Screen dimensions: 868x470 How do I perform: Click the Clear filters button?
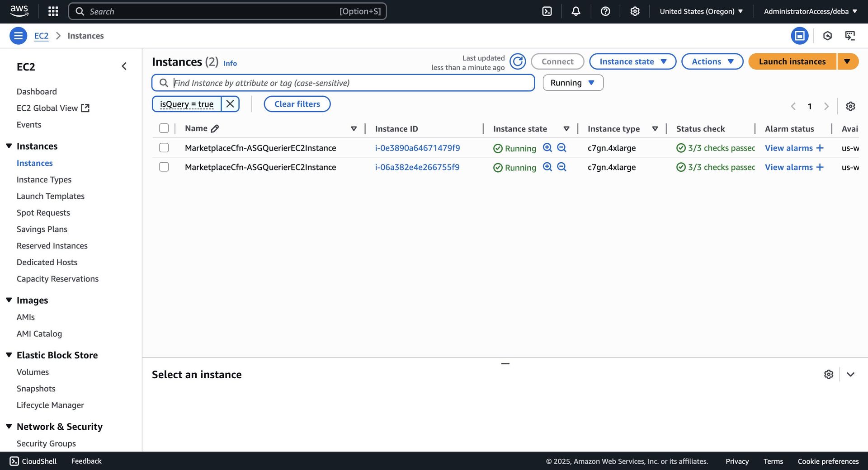tap(297, 104)
